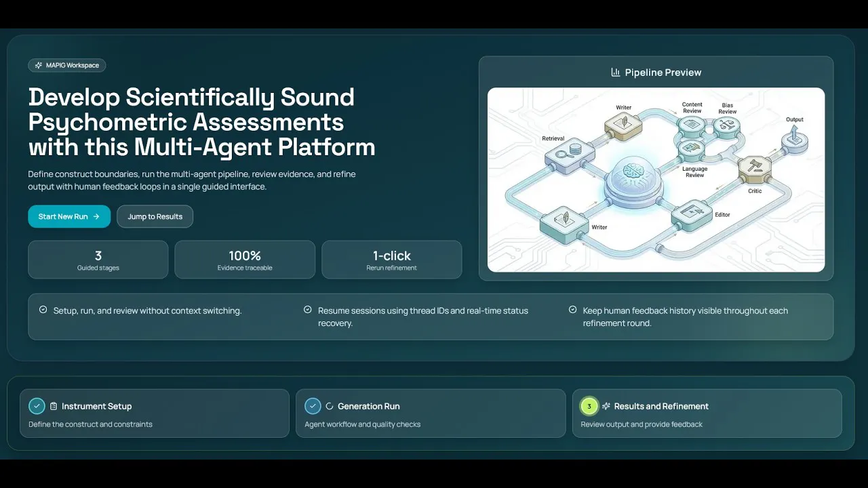The width and height of the screenshot is (868, 488).
Task: Click the check icon beside Setup, run, and review
Action: (x=43, y=310)
